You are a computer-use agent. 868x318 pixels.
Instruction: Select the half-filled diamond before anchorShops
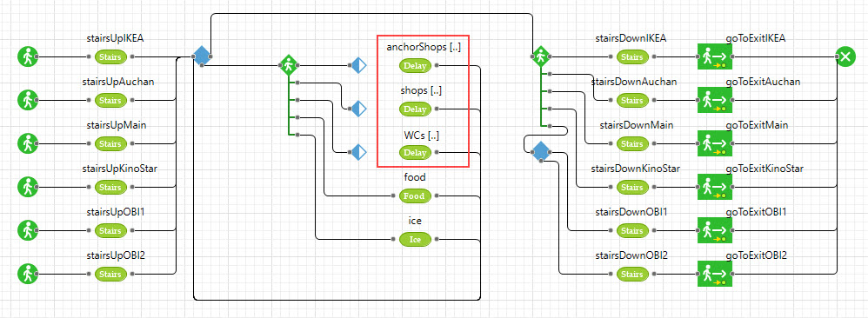(x=358, y=66)
